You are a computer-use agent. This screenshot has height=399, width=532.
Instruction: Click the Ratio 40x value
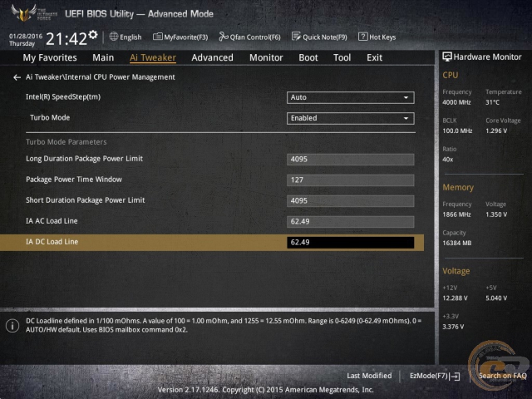click(x=447, y=160)
